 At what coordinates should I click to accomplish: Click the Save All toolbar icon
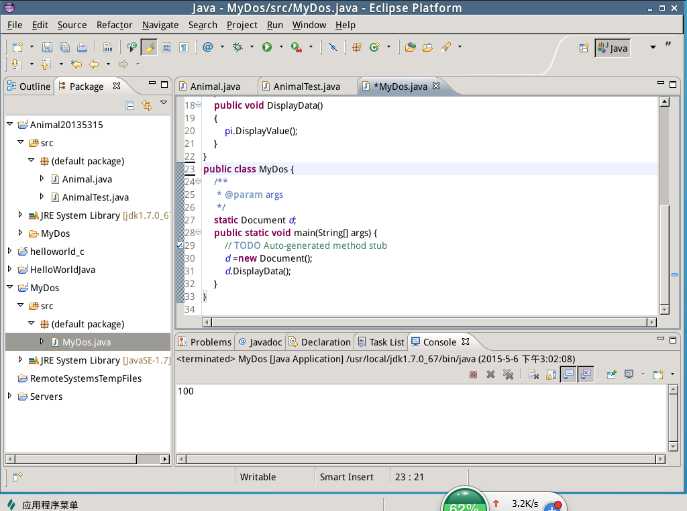pyautogui.click(x=65, y=47)
